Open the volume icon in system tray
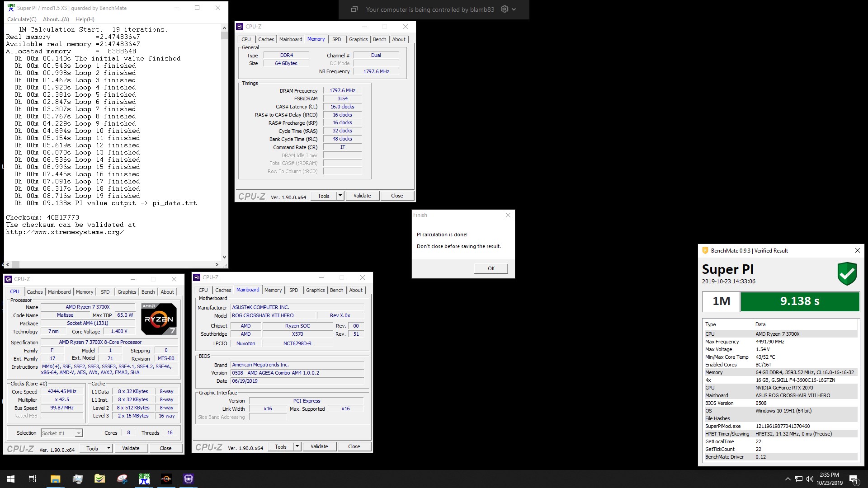This screenshot has height=488, width=868. click(809, 479)
